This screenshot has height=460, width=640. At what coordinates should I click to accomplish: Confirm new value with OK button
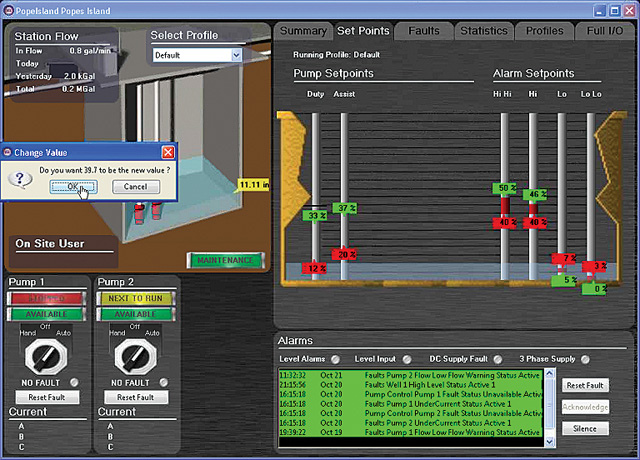pyautogui.click(x=74, y=187)
